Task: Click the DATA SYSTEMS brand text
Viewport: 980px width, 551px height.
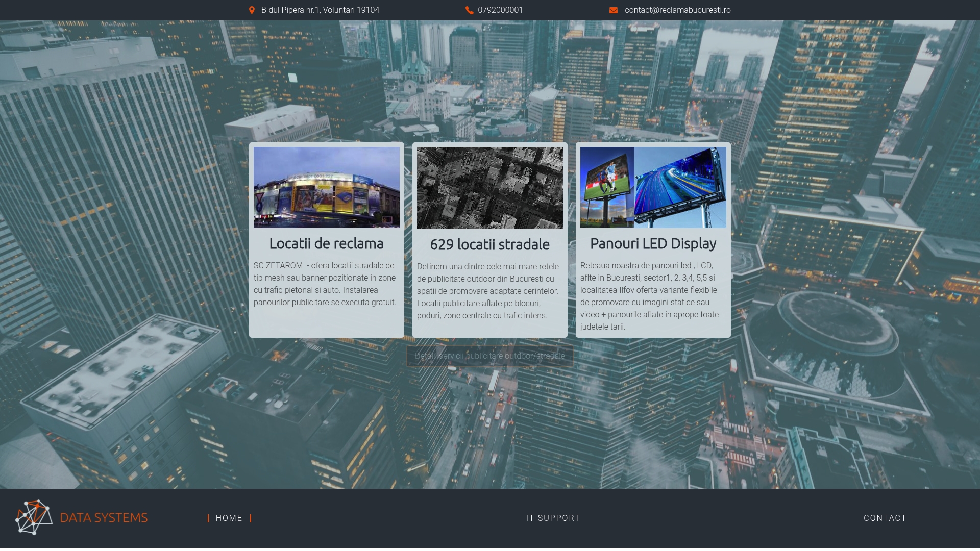Action: [x=104, y=518]
